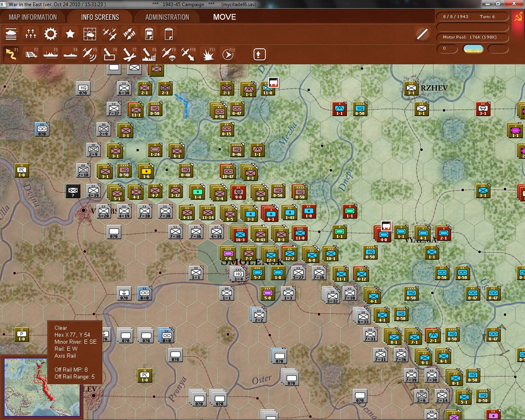Select F1 move mode winding arrow

click(11, 54)
